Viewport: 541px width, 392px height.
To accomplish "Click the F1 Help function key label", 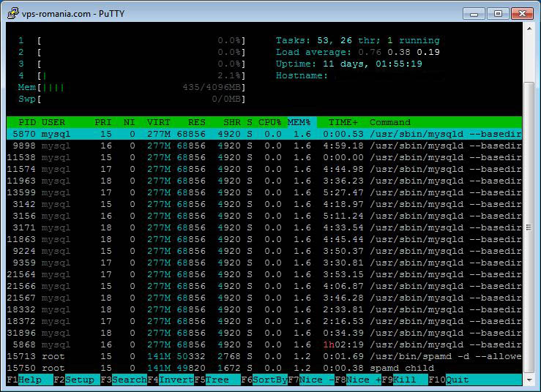I will [30, 380].
